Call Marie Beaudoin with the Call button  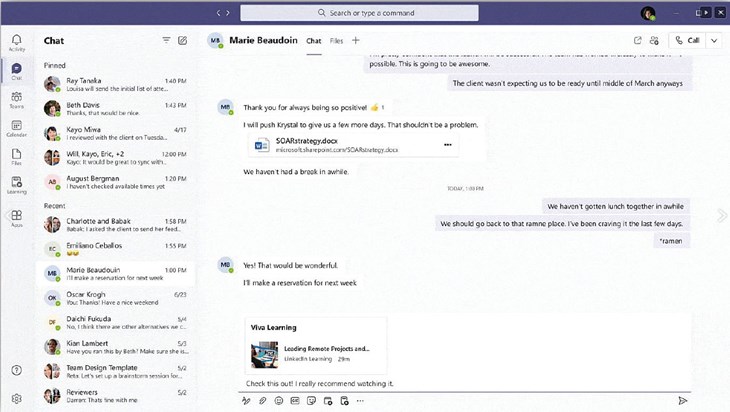point(688,41)
